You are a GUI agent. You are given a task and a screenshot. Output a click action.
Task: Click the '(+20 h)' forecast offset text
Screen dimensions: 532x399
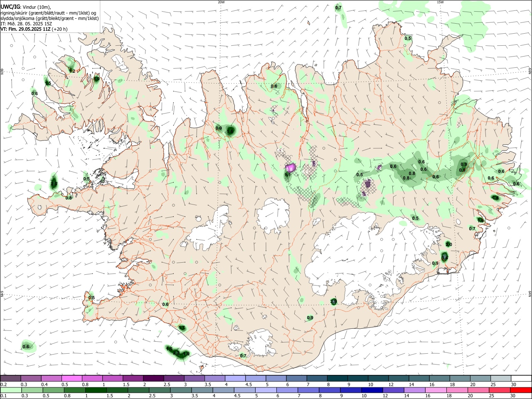60,29
